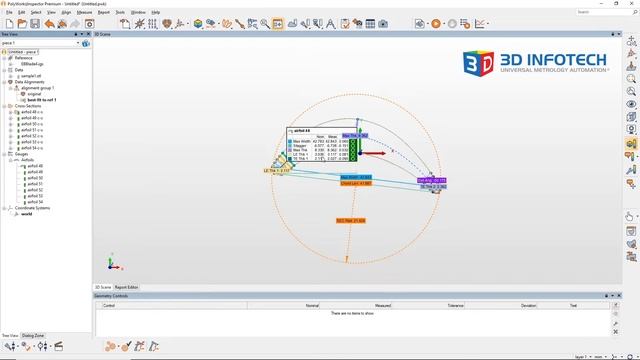Image resolution: width=640 pixels, height=360 pixels.
Task: Open the Edit menu
Action: (22, 12)
